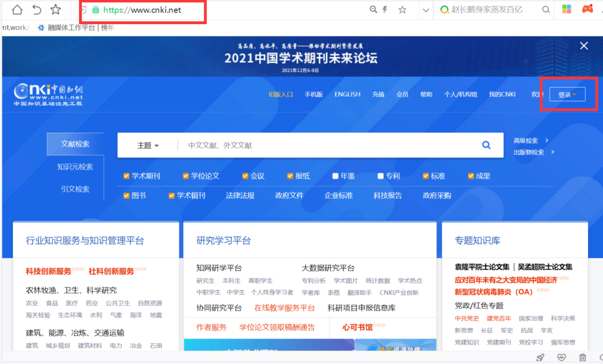Select the 引文检索 tab
The width and height of the screenshot is (603, 364).
75,189
